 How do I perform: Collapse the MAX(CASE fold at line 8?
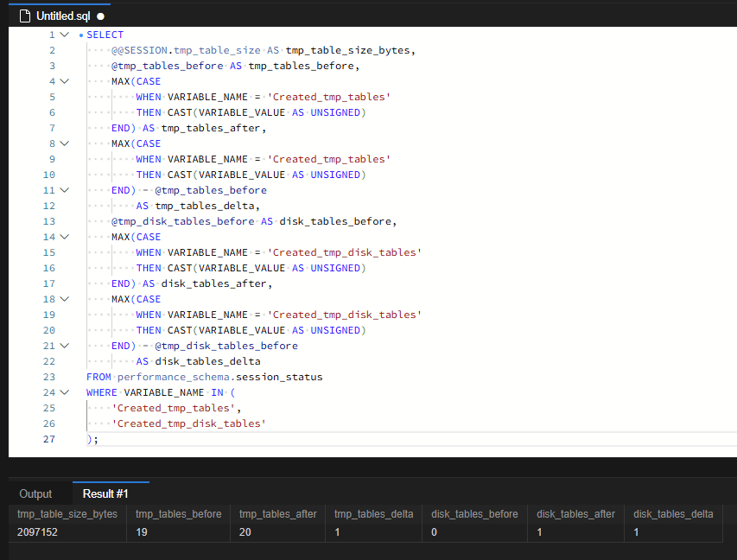65,143
